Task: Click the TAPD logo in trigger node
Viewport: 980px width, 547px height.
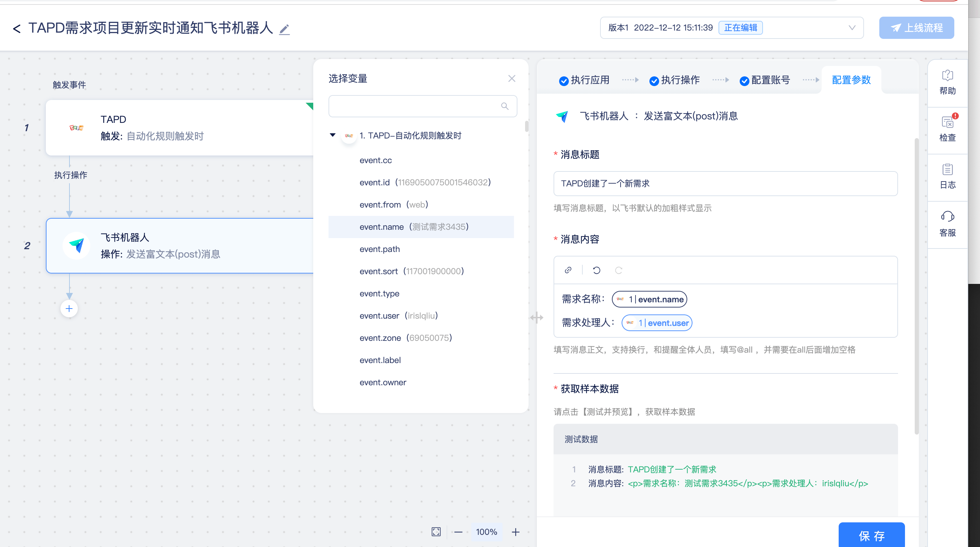Action: coord(76,128)
